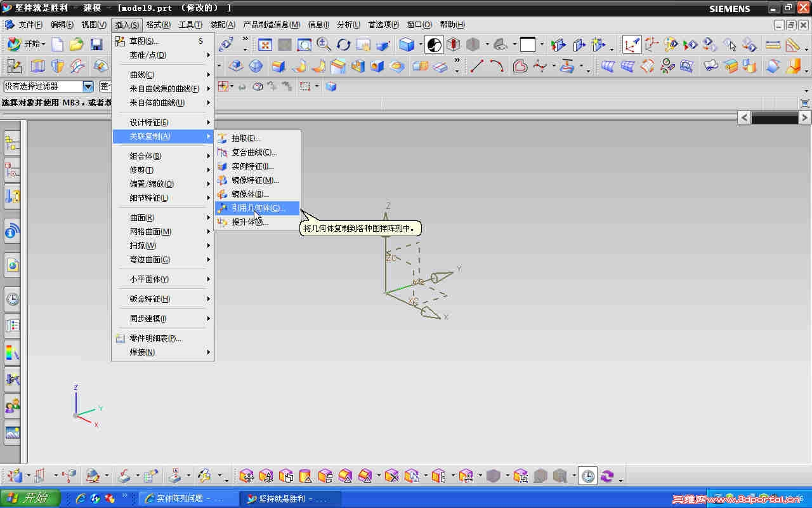Select the Line tool
812x508 pixels.
pyautogui.click(x=477, y=65)
